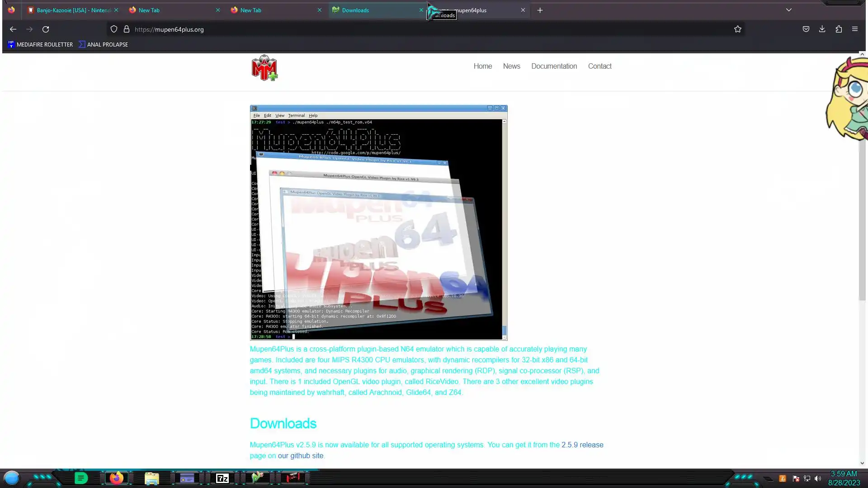Open the 7-Zip taskbar icon

coord(222,478)
